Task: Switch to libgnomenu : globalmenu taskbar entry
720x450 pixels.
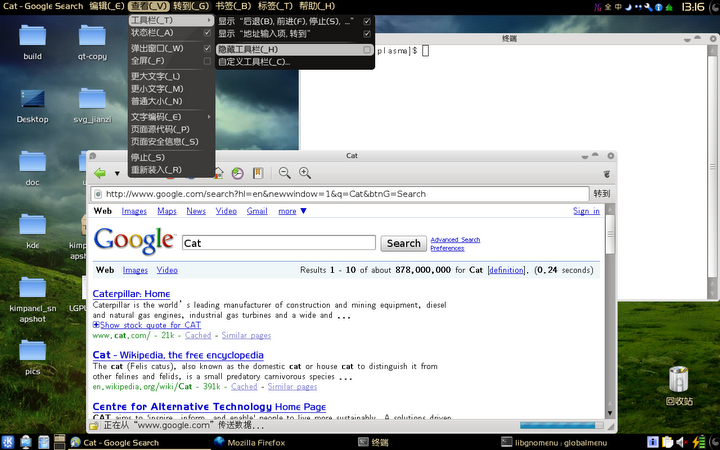Action: (x=554, y=443)
